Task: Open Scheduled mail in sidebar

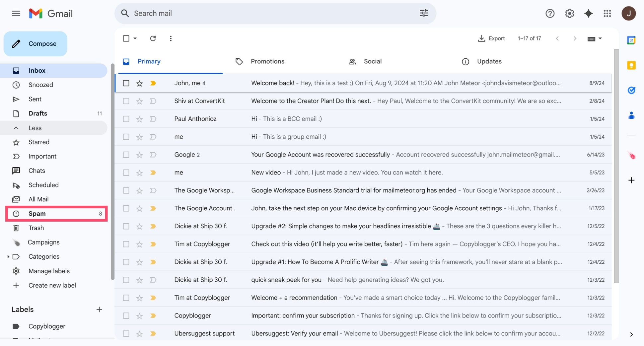Action: click(x=54, y=185)
